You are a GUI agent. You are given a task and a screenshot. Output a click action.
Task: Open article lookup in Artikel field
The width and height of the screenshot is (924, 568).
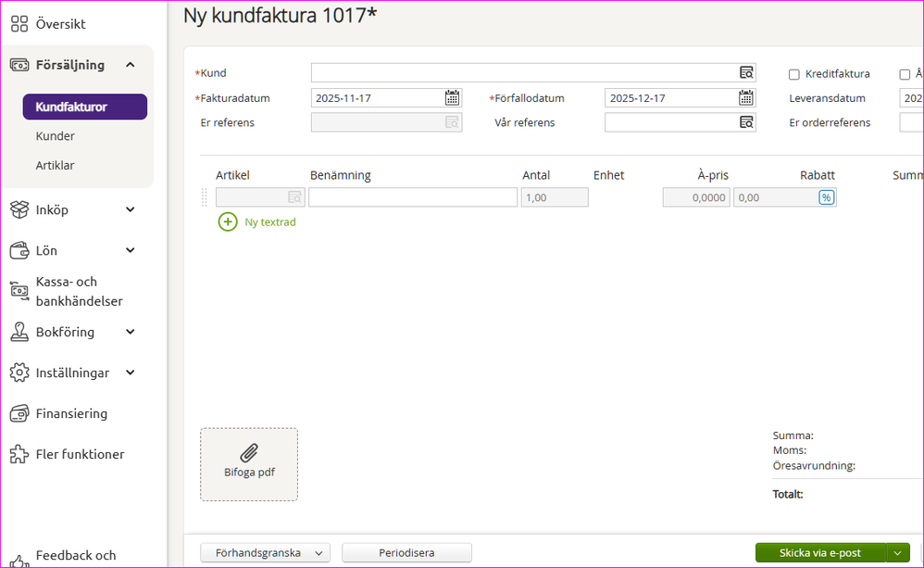294,197
